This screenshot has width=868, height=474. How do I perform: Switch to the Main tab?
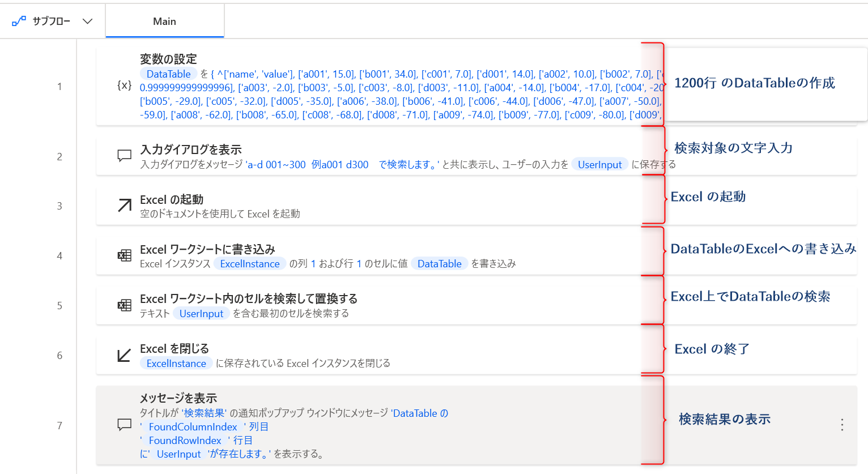click(x=165, y=22)
